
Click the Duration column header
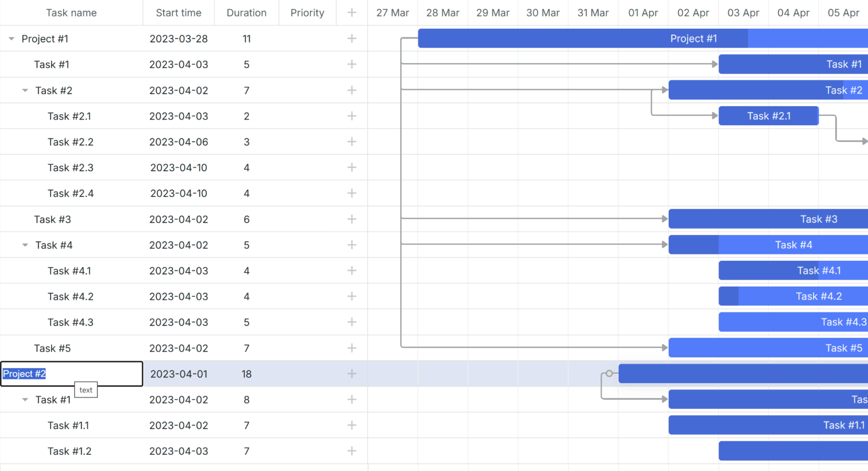pos(246,12)
